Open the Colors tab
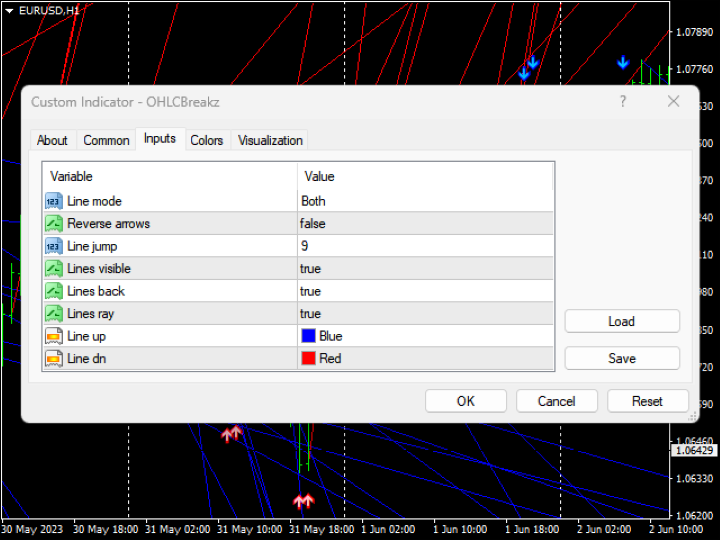Image resolution: width=720 pixels, height=540 pixels. point(207,140)
